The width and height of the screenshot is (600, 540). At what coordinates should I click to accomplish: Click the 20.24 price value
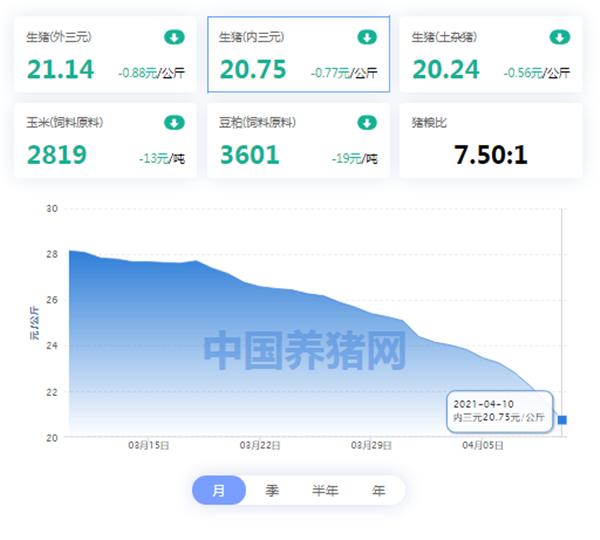point(446,70)
